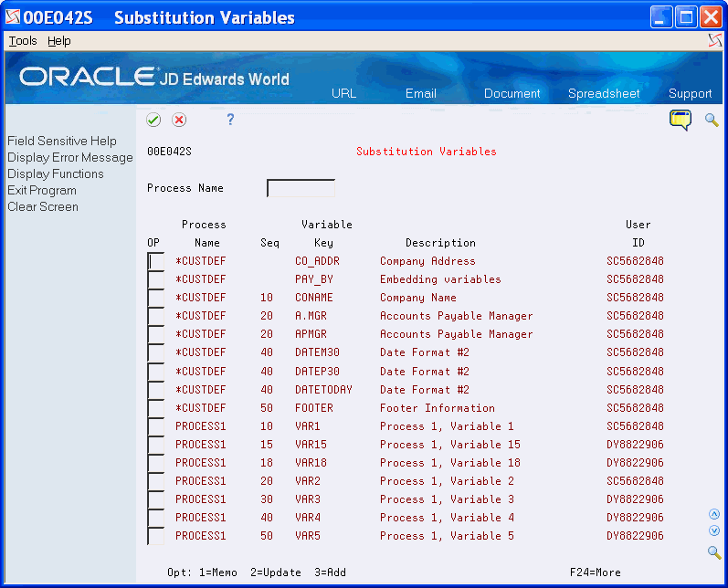The image size is (728, 588).
Task: Click OP field for VAR15 row
Action: click(x=155, y=445)
